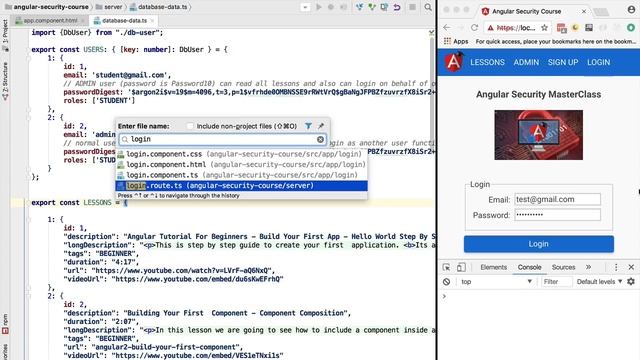Clear the login search text
The image size is (640, 360).
(320, 140)
